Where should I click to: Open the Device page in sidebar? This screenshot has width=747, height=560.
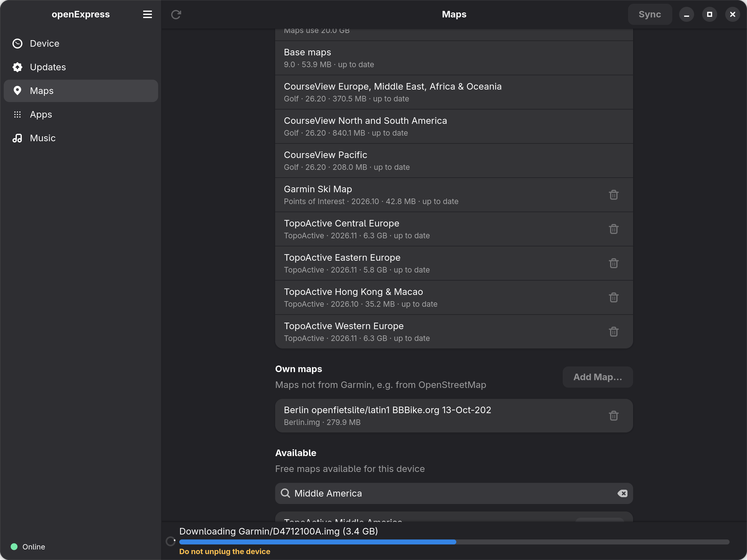coord(81,44)
